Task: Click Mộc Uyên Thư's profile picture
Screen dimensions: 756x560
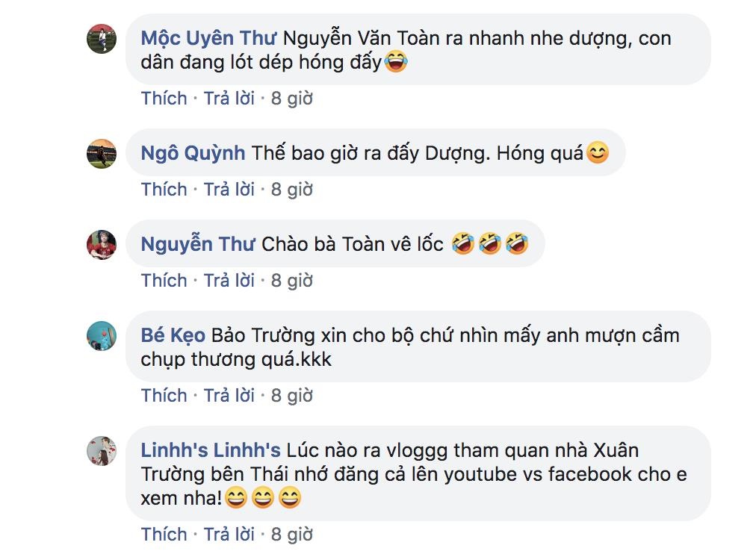Action: click(x=102, y=39)
